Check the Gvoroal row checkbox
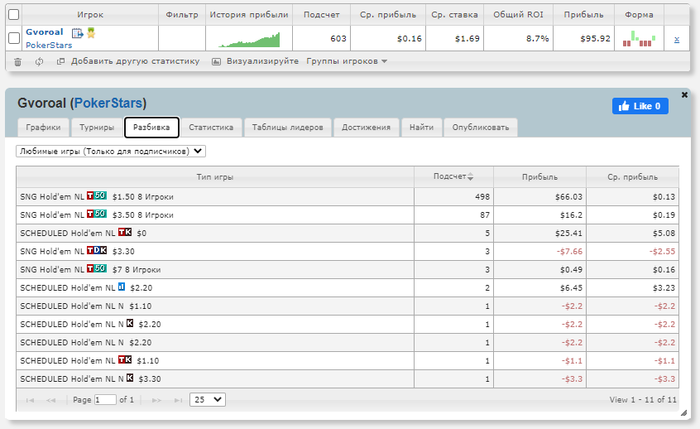The width and height of the screenshot is (700, 429). point(14,38)
